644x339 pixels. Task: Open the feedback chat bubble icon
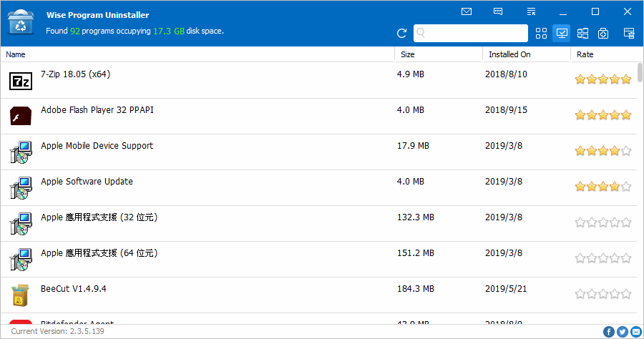(x=498, y=11)
